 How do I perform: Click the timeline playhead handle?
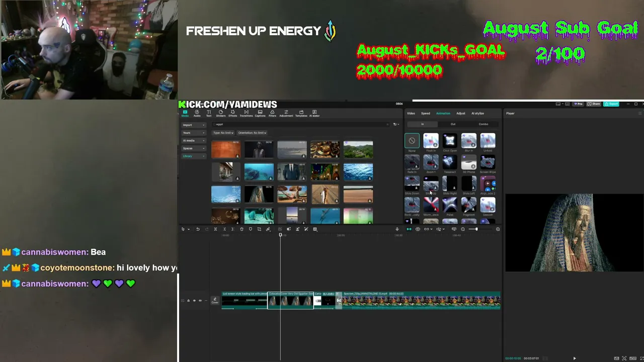click(x=280, y=235)
